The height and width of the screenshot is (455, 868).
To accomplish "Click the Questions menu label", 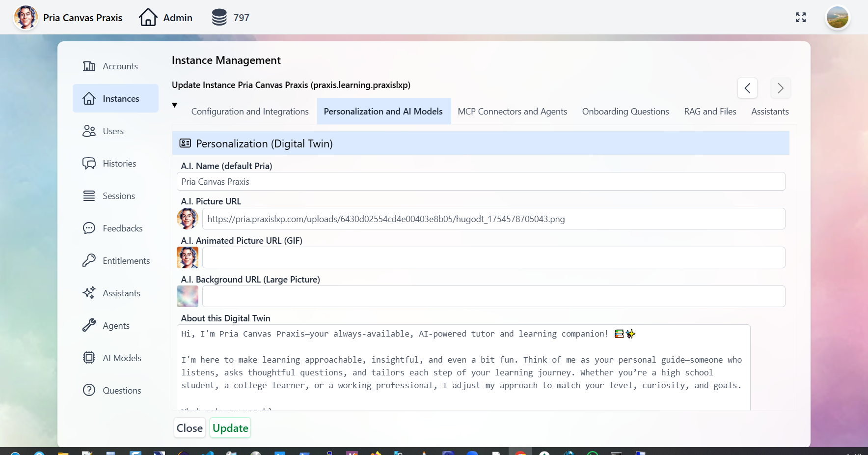I will click(x=122, y=391).
